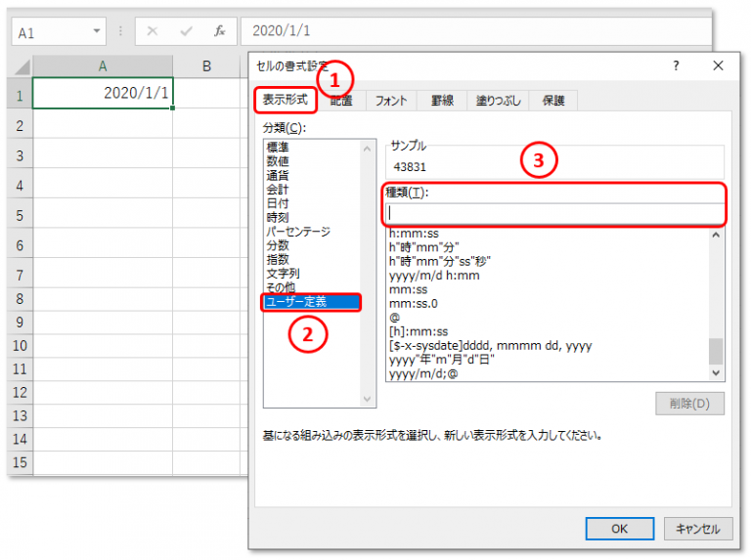The image size is (751, 560).
Task: Select 通貨 category in the list
Action: pos(277,175)
